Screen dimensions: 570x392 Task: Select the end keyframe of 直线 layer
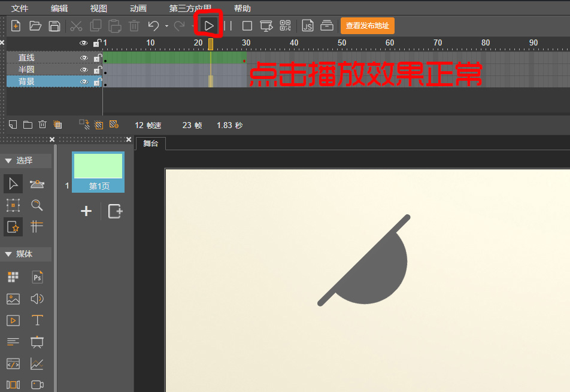[x=244, y=61]
